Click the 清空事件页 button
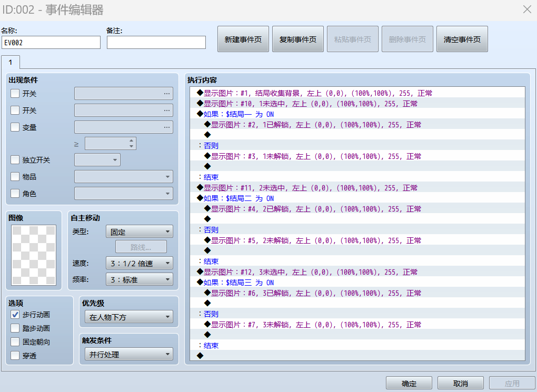The width and height of the screenshot is (537, 392). pos(462,39)
